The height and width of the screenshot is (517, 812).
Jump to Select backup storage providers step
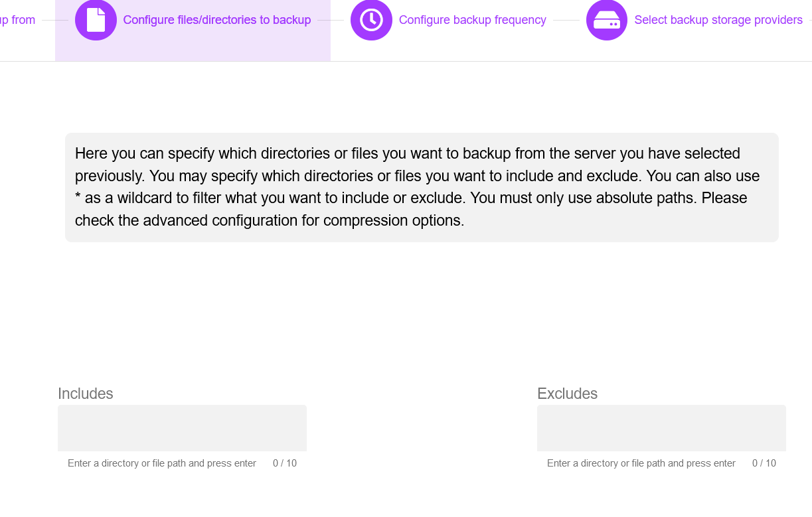click(x=718, y=20)
